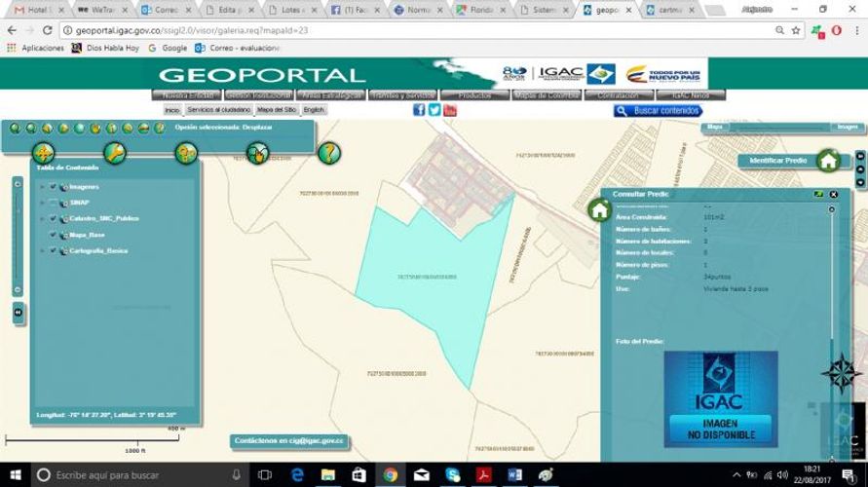Click the Windows search box
868x487 pixels.
(138, 475)
